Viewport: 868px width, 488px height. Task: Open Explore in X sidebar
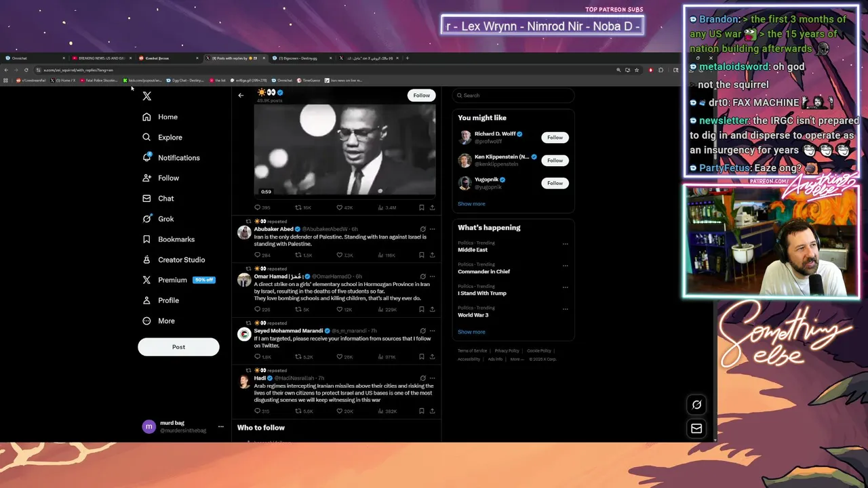tap(162, 138)
